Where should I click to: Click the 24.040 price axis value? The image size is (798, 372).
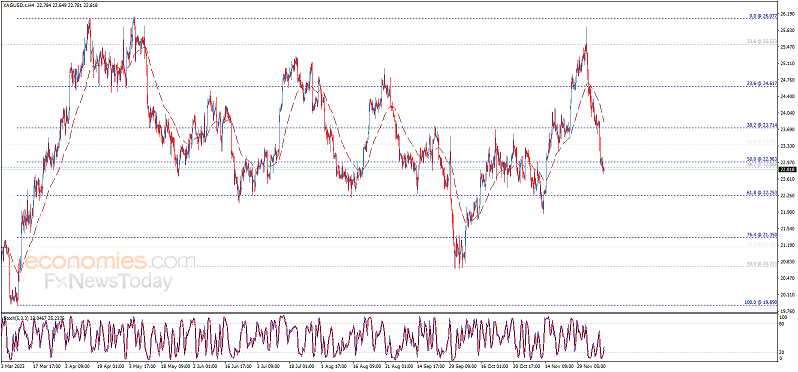[787, 112]
